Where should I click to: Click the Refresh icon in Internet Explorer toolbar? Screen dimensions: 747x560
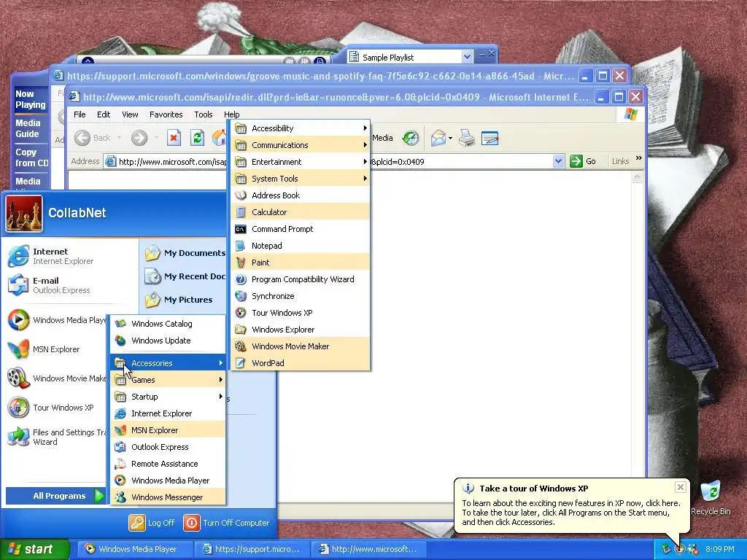[197, 138]
